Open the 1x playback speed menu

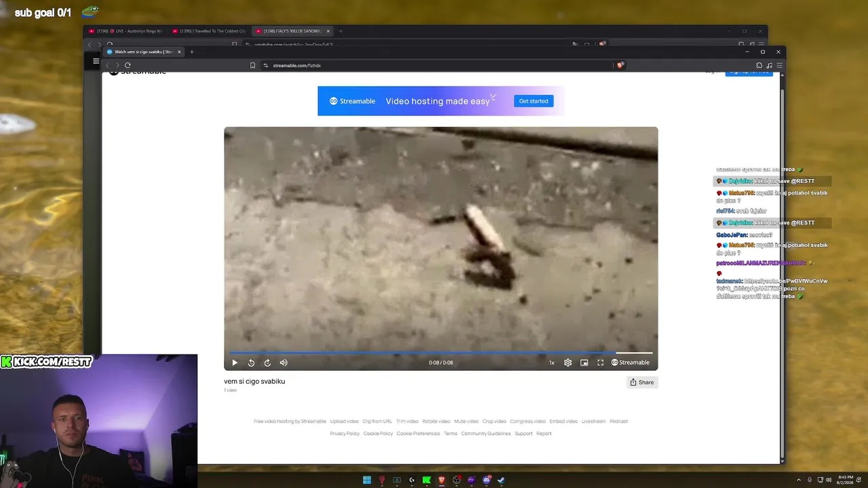[x=551, y=363]
